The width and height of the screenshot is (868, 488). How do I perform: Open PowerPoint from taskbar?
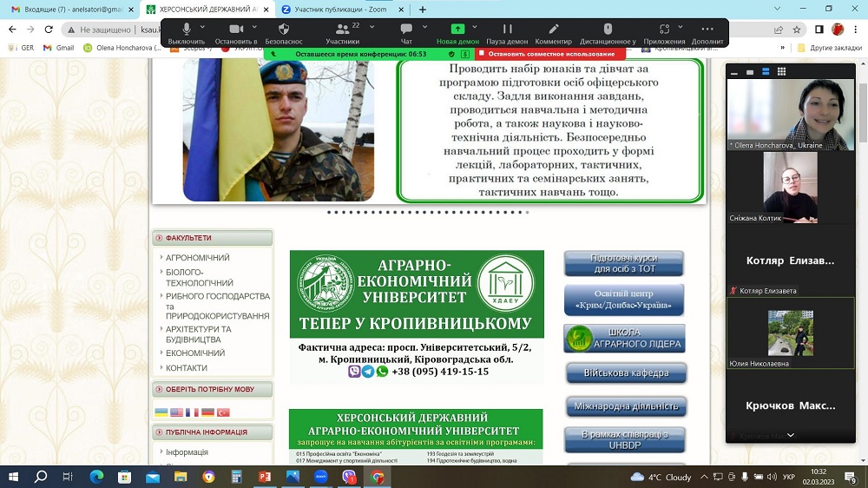click(x=265, y=477)
